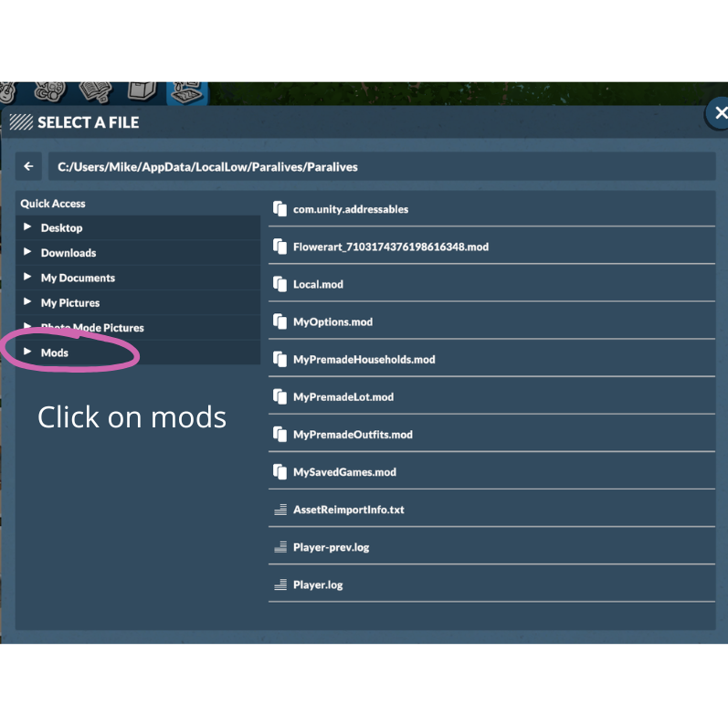Click the Quick Access header

[x=53, y=204]
